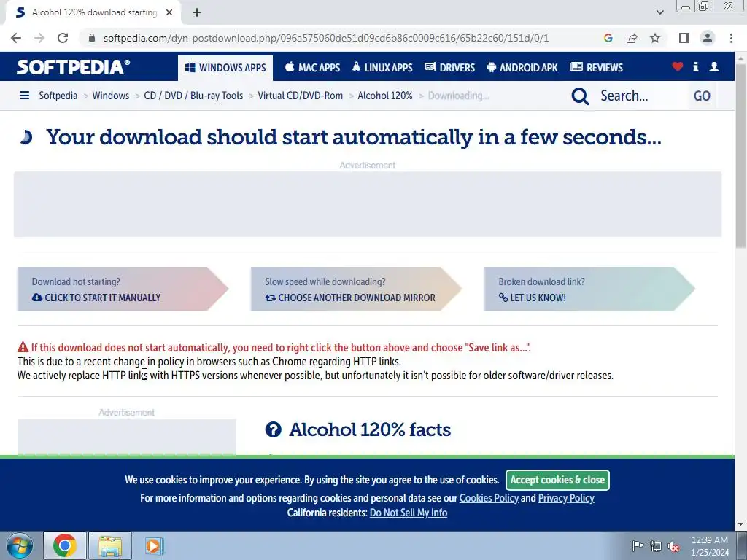The height and width of the screenshot is (560, 747).
Task: Select the Windows Apps tab
Action: [x=225, y=68]
